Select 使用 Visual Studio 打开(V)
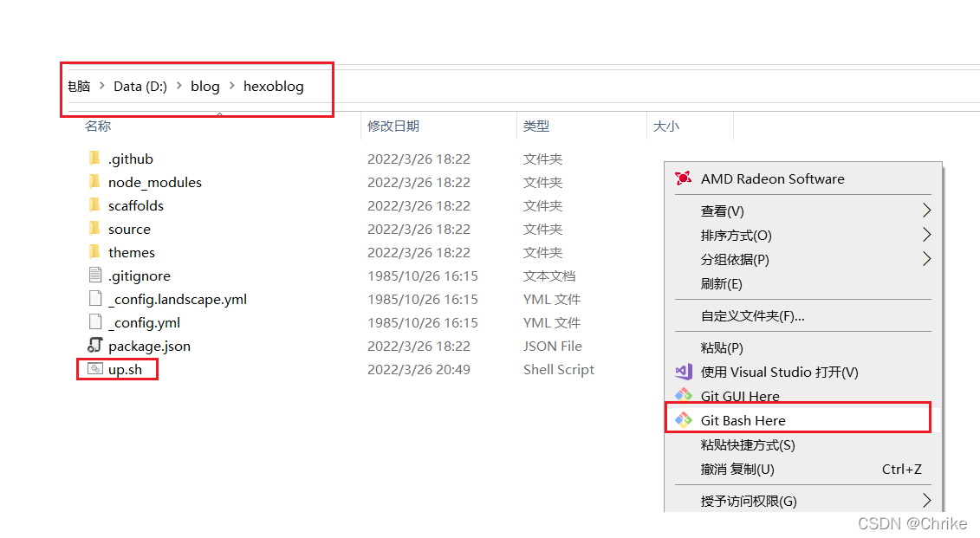The image size is (980, 538). click(x=802, y=373)
